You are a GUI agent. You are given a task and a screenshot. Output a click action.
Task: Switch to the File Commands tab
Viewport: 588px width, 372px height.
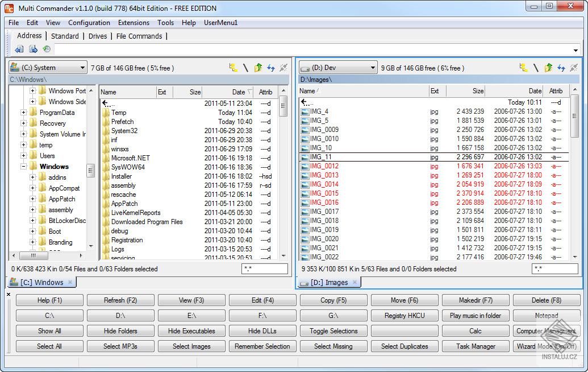[139, 36]
